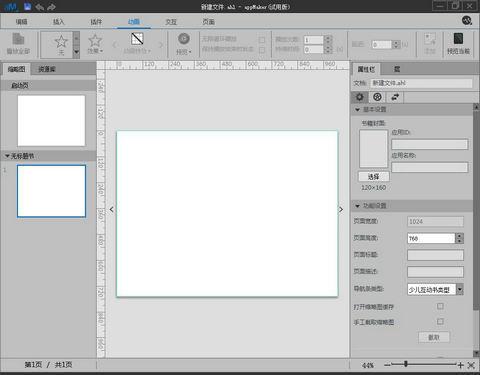
Task: Open the circular wheel icon tab
Action: pyautogui.click(x=377, y=97)
